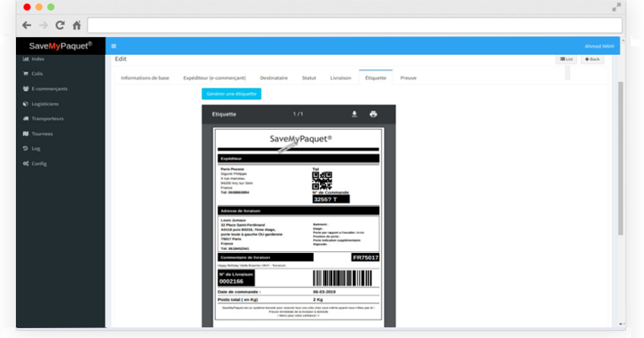Click the Etiquette PDF viewer title

224,114
